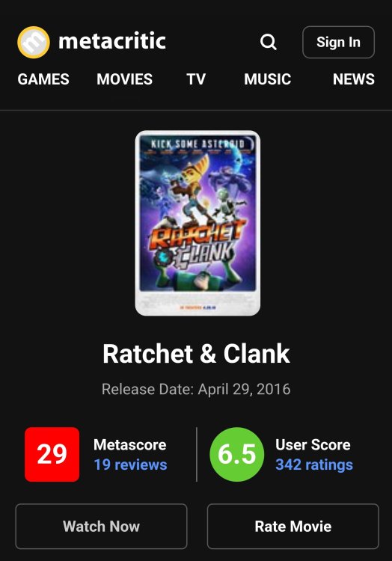Click the Ratchet & Clank title heading
This screenshot has width=392, height=561.
[196, 354]
